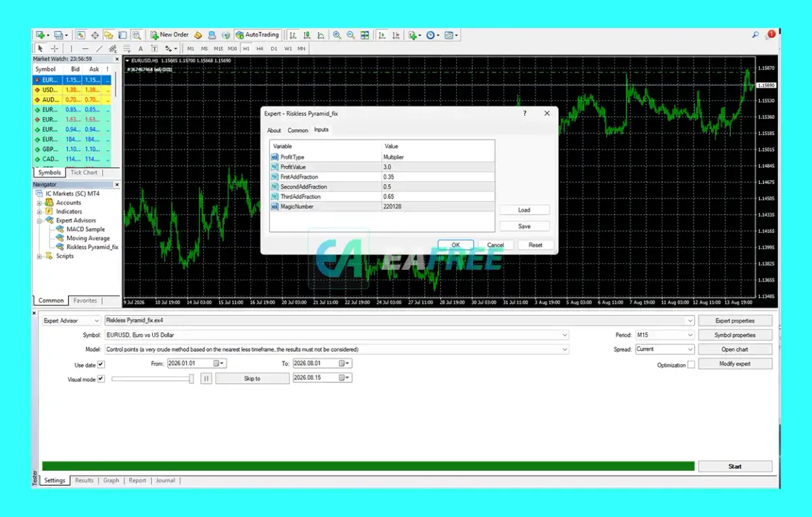This screenshot has width=812, height=517.
Task: Switch to the Common tab in Expert dialog
Action: click(298, 130)
